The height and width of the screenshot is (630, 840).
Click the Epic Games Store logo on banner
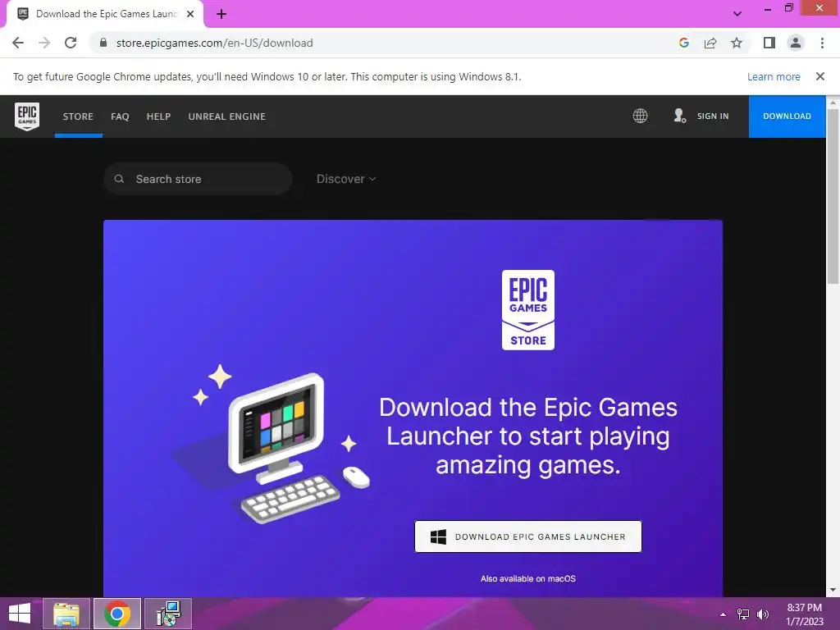(528, 309)
